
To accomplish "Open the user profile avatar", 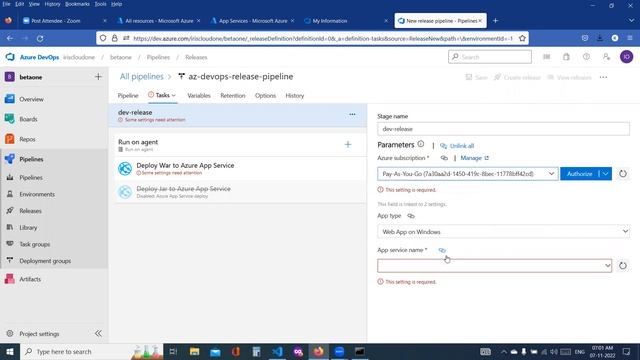I will pos(627,57).
